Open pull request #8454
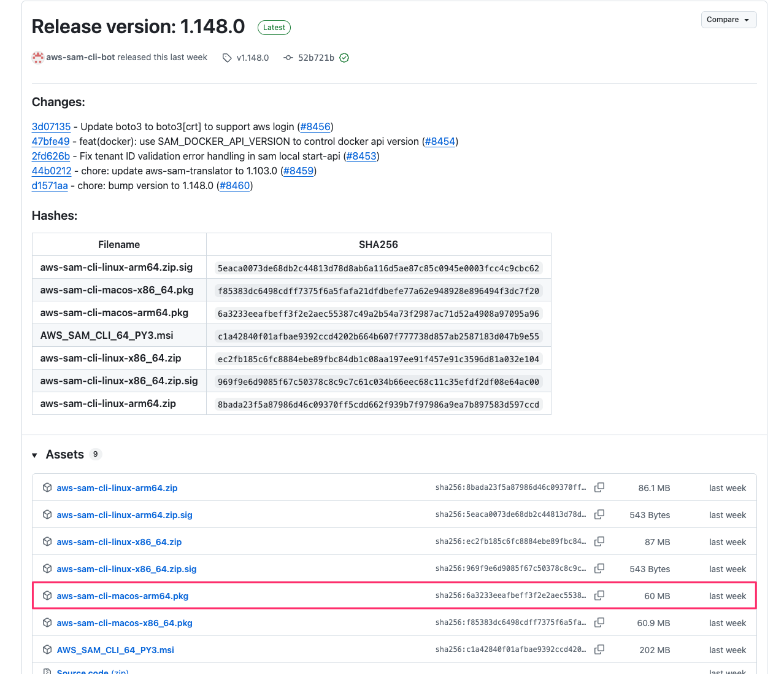Image resolution: width=784 pixels, height=674 pixels. [440, 141]
